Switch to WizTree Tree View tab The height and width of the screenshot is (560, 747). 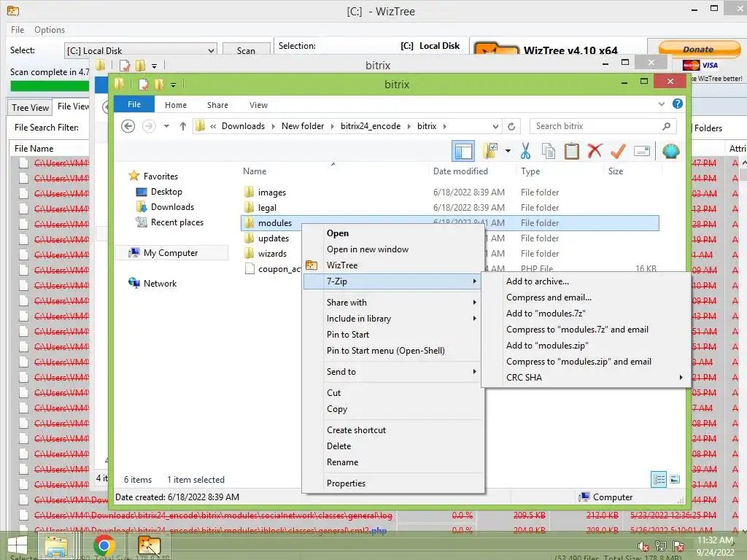(x=30, y=108)
